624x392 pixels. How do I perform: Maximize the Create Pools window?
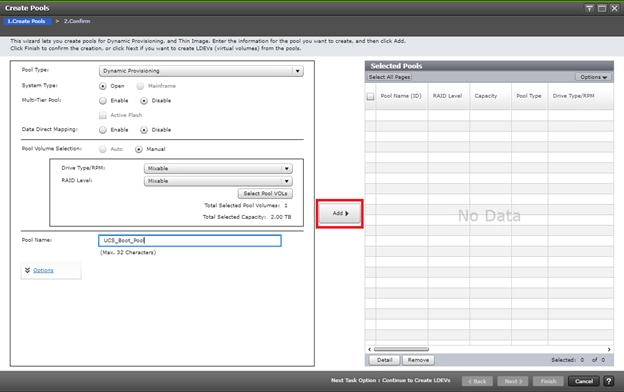pyautogui.click(x=602, y=8)
